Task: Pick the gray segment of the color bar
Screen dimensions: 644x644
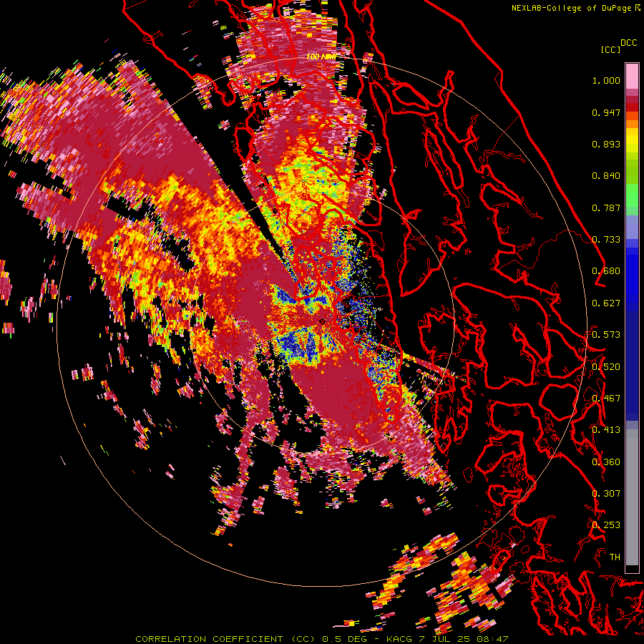Action: (632, 499)
